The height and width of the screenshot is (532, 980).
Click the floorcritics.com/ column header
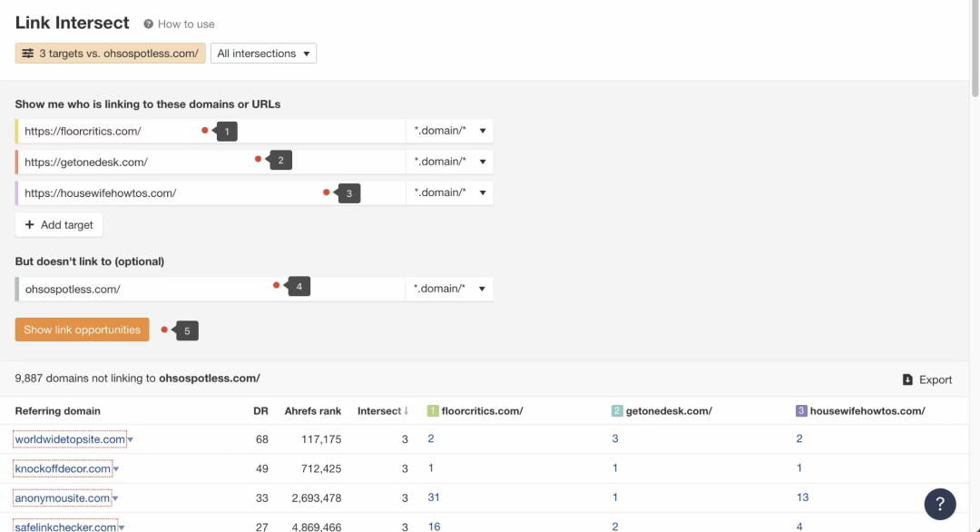[x=482, y=410]
